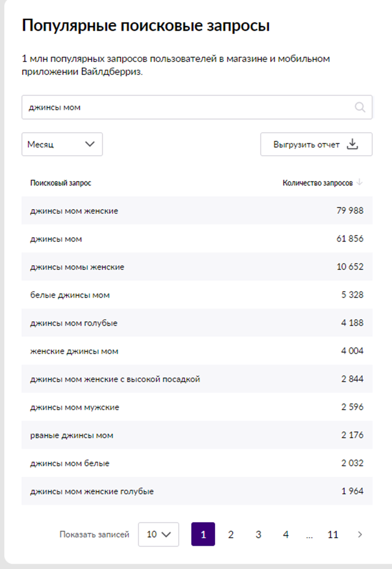
Task: Click the джинсы мом женские голубые row
Action: coord(197,491)
